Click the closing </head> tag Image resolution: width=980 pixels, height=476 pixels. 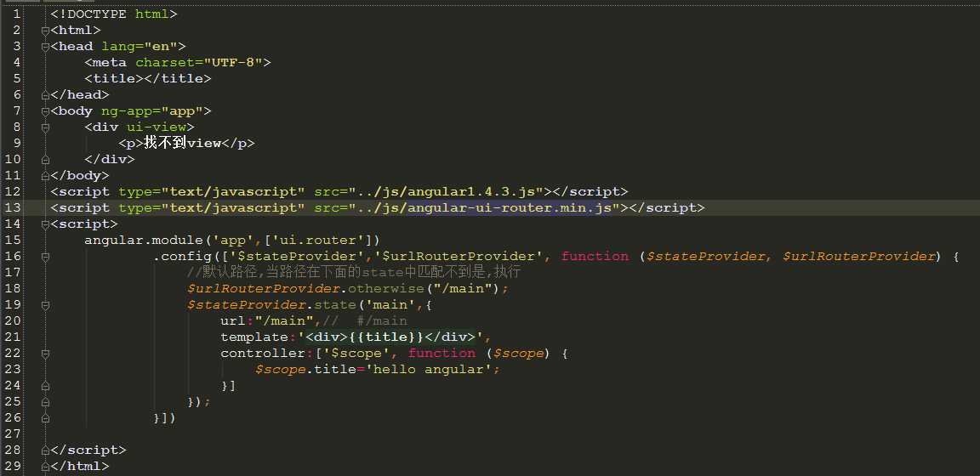[x=80, y=95]
